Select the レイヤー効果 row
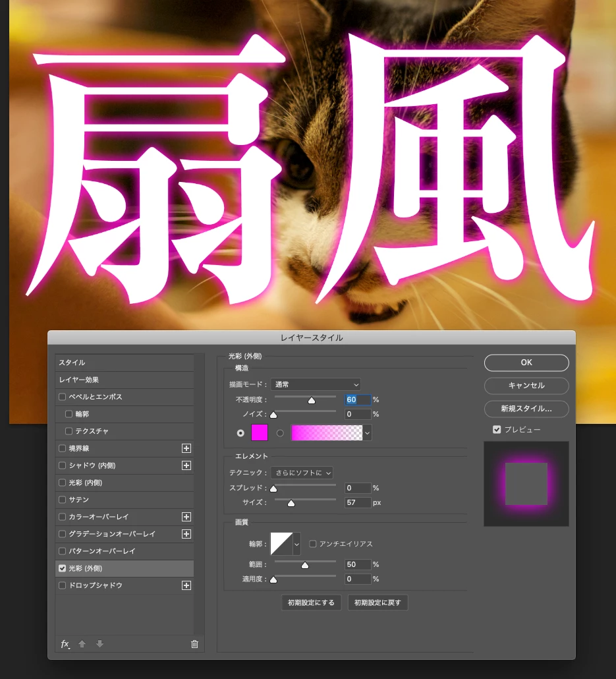This screenshot has width=616, height=679. pyautogui.click(x=125, y=380)
